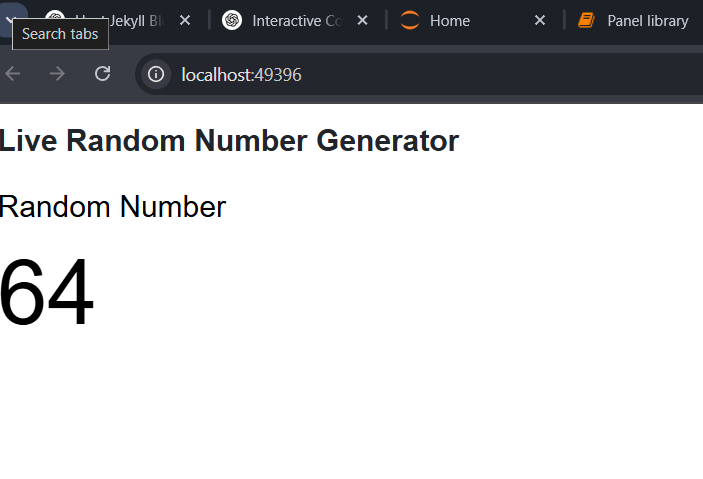View site information icon beside URL
Image resolution: width=703 pixels, height=479 pixels.
tap(156, 74)
